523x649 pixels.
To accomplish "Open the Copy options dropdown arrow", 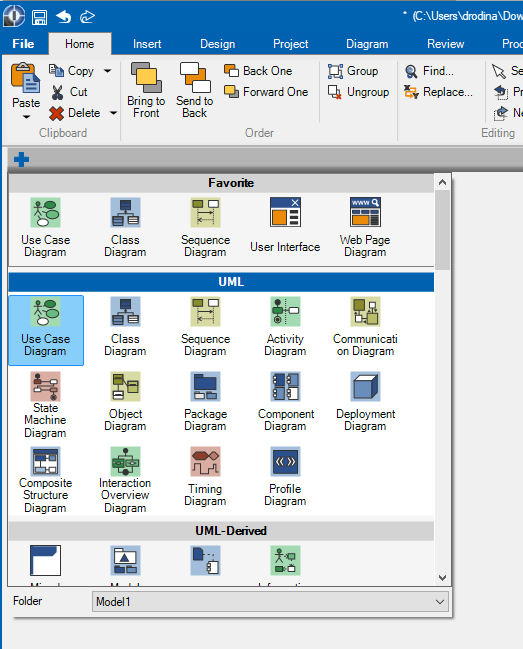I will [x=108, y=71].
